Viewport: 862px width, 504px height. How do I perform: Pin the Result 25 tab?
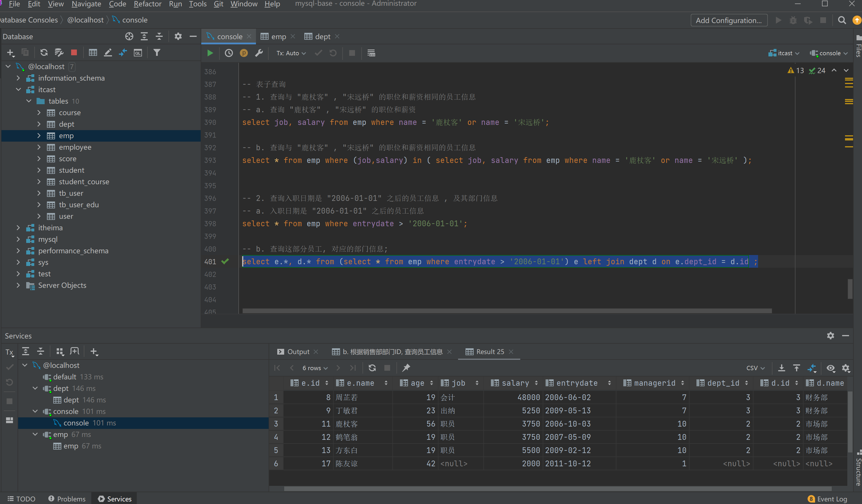pos(406,368)
